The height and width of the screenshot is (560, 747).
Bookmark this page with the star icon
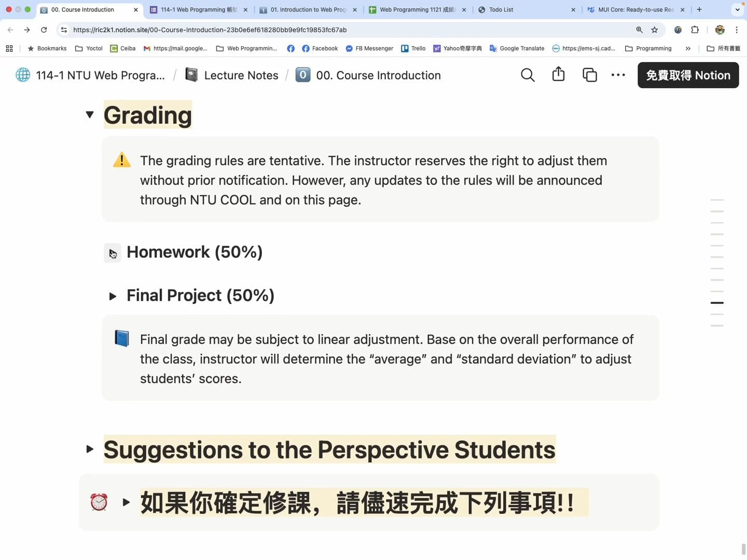(655, 30)
